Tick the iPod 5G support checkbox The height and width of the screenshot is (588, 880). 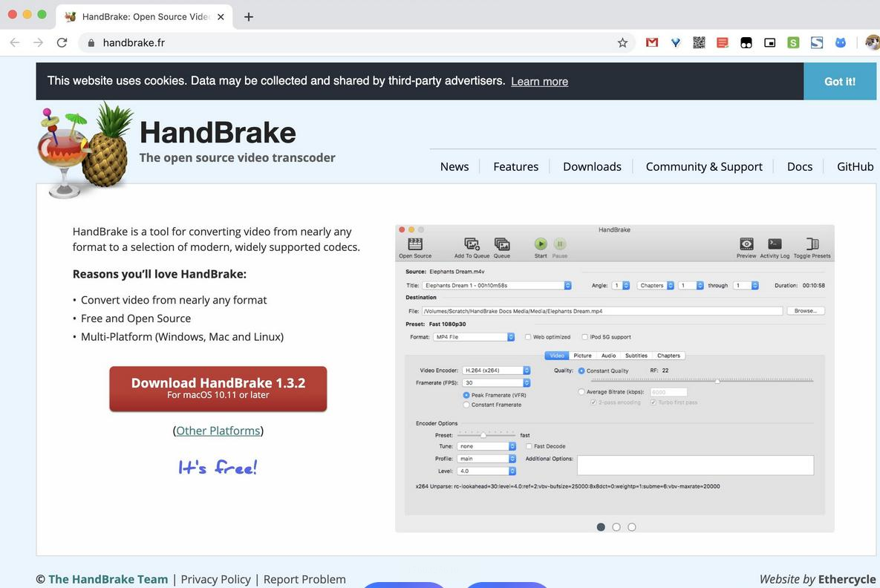click(584, 337)
